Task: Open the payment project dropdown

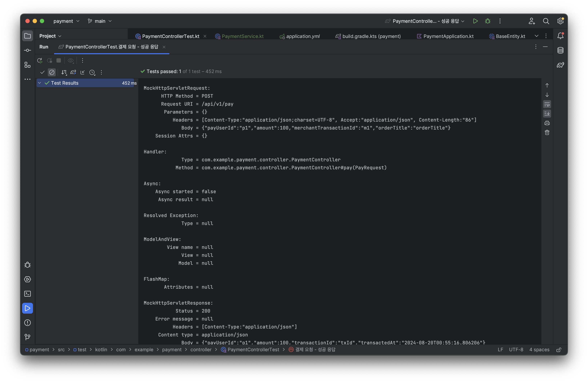Action: [66, 21]
